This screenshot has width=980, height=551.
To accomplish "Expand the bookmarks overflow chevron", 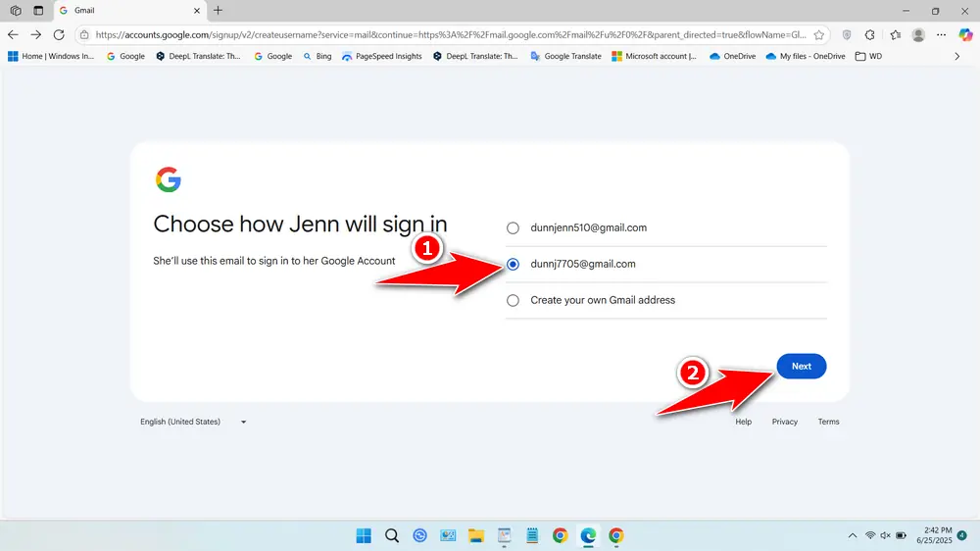I will click(x=956, y=56).
